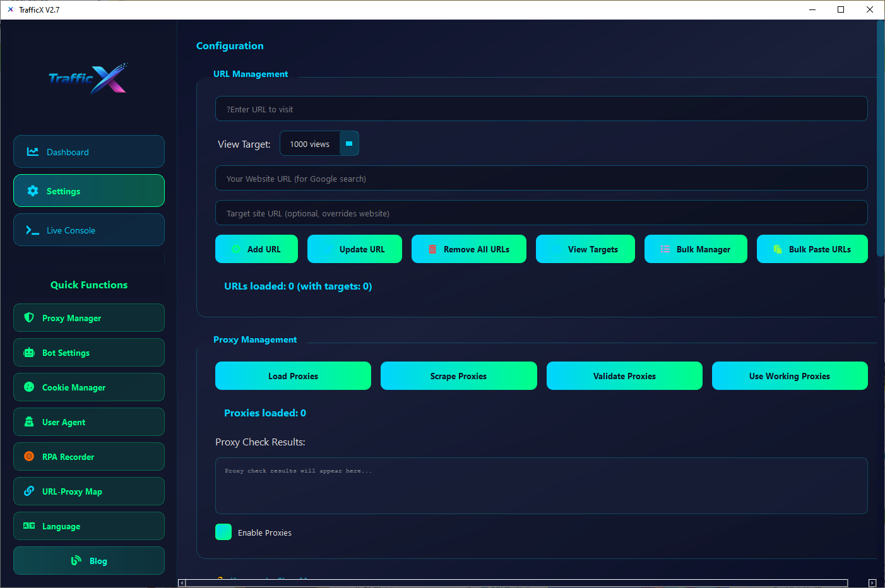Image resolution: width=885 pixels, height=588 pixels.
Task: Click the Dashboard chart icon in sidebar
Action: 33,151
